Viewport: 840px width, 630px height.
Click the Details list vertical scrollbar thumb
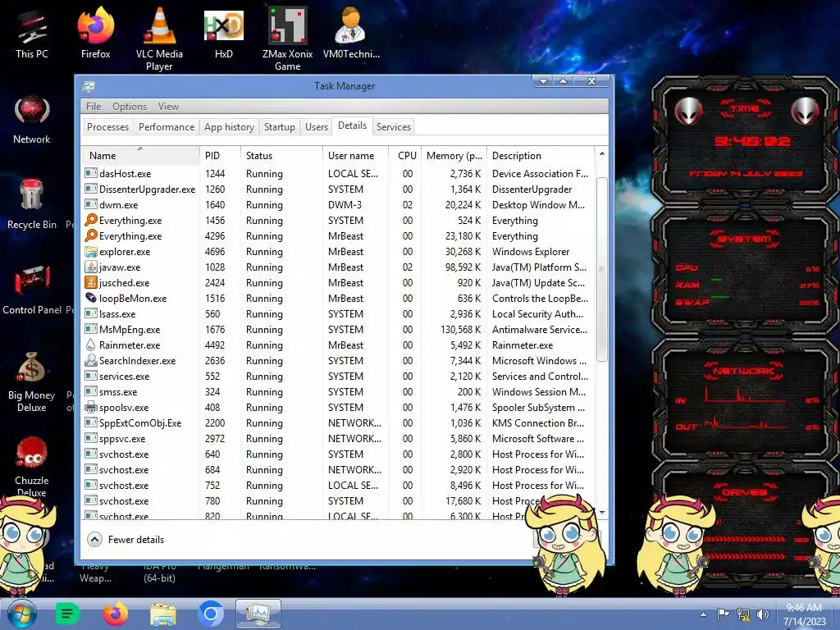click(601, 269)
